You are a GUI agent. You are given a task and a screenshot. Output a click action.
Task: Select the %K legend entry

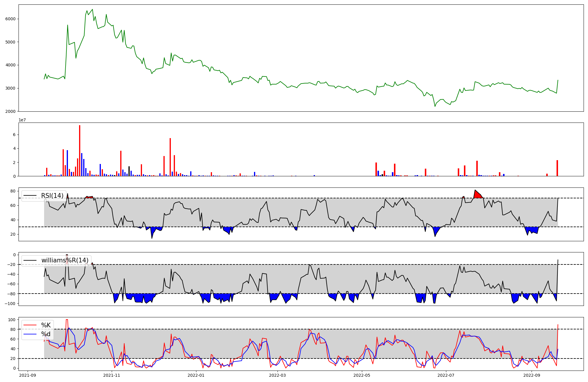pyautogui.click(x=46, y=325)
